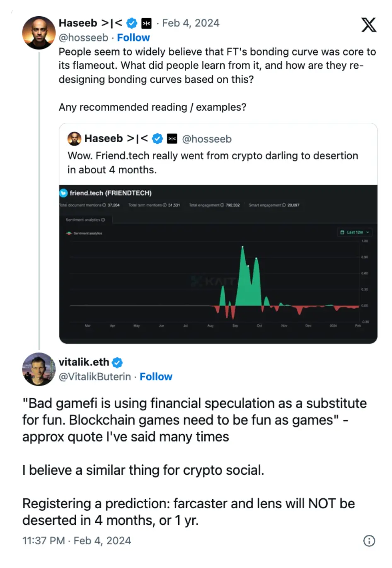Click vitalik.eth's verified badge
Screen dimensions: 392x568
117,363
